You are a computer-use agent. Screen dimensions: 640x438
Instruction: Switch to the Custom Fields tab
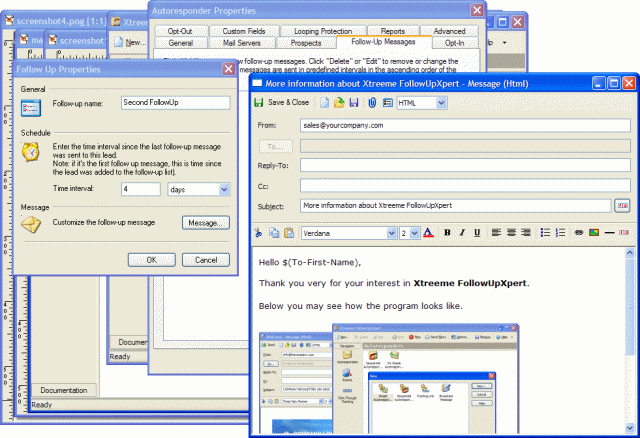244,31
